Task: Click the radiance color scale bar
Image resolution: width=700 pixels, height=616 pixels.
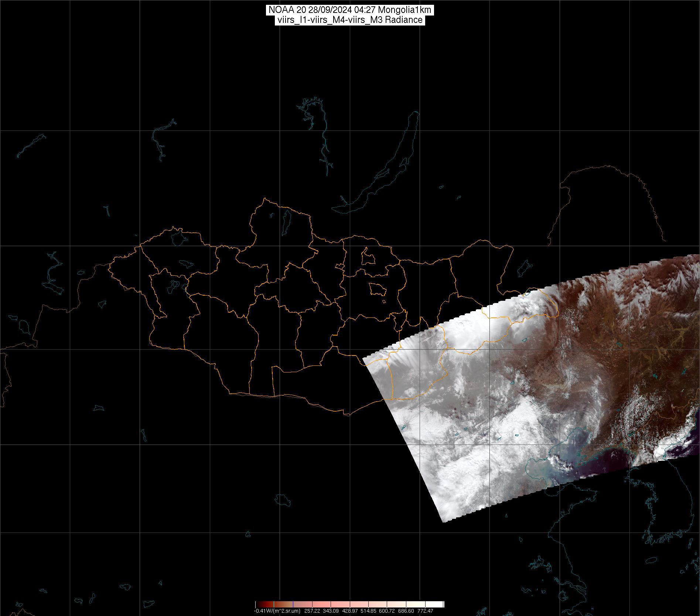Action: [349, 605]
